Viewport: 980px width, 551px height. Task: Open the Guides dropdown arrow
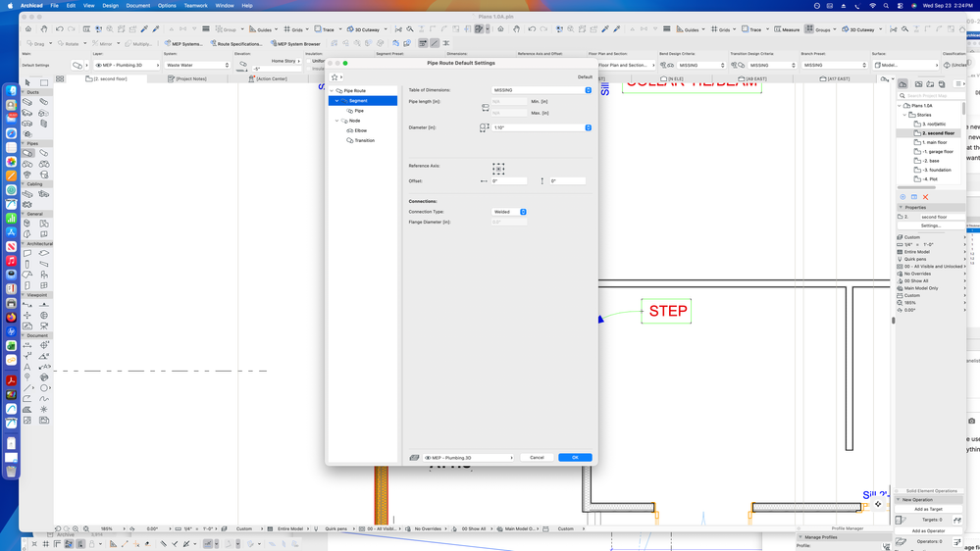277,29
